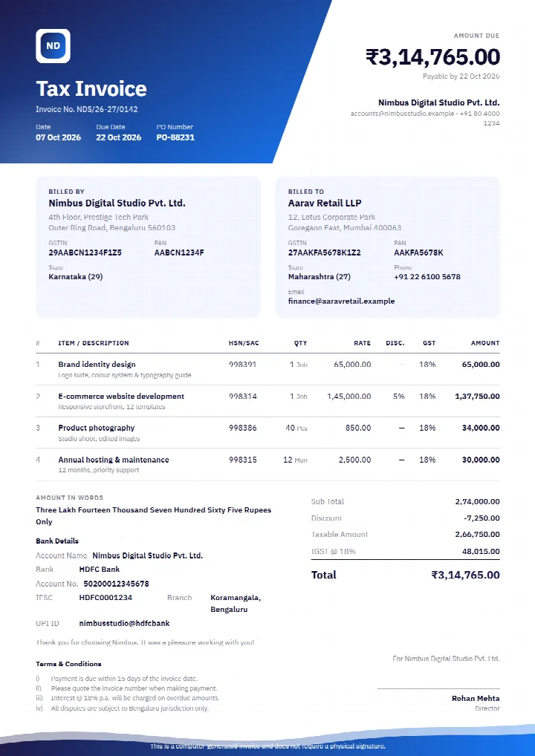Viewport: 535px width, 756px height.
Task: Click HSN code 998315
Action: [243, 460]
